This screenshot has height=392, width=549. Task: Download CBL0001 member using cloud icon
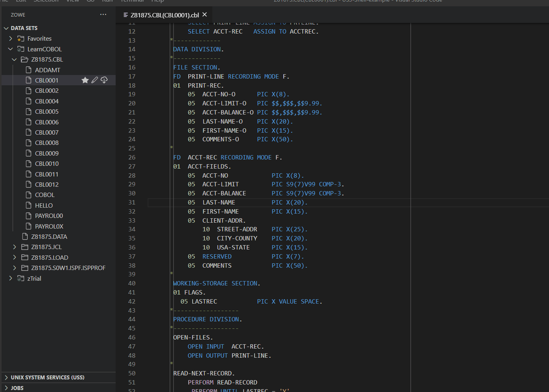coord(104,80)
